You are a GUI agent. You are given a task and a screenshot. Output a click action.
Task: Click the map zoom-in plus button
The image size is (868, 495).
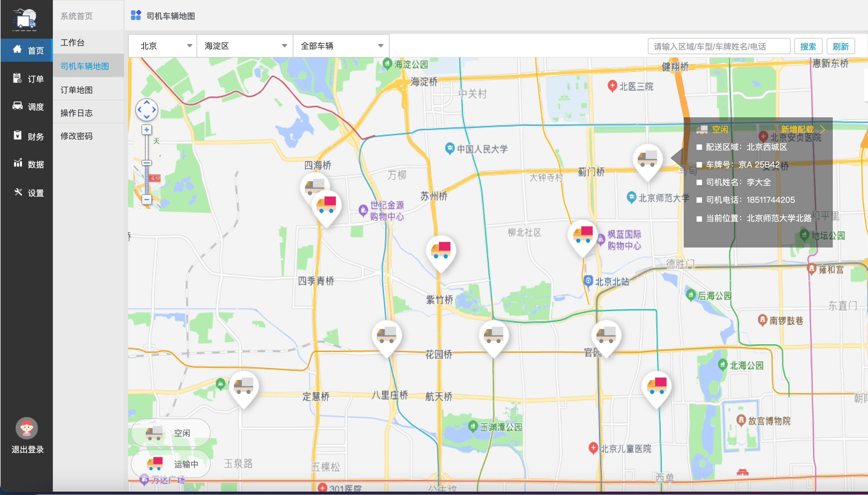[146, 130]
